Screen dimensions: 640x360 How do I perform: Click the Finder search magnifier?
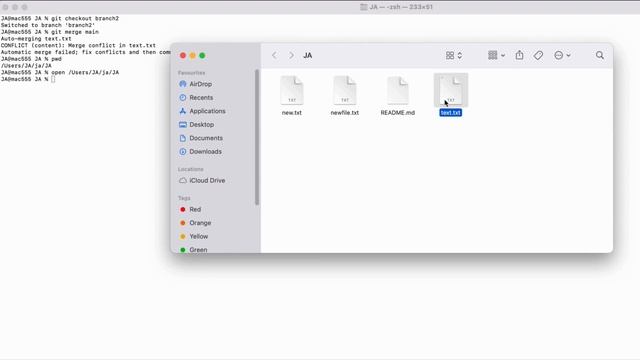tap(600, 55)
